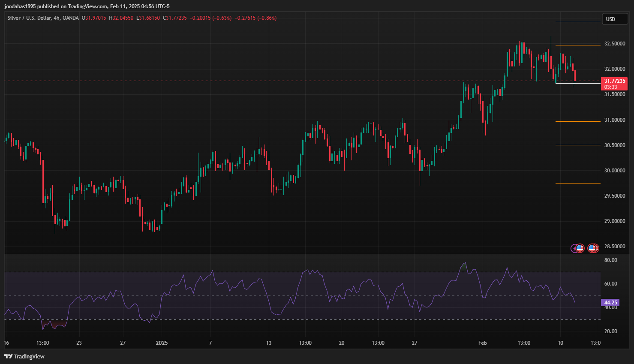Click the 10 date label on the time axis
634x364 pixels.
point(560,343)
